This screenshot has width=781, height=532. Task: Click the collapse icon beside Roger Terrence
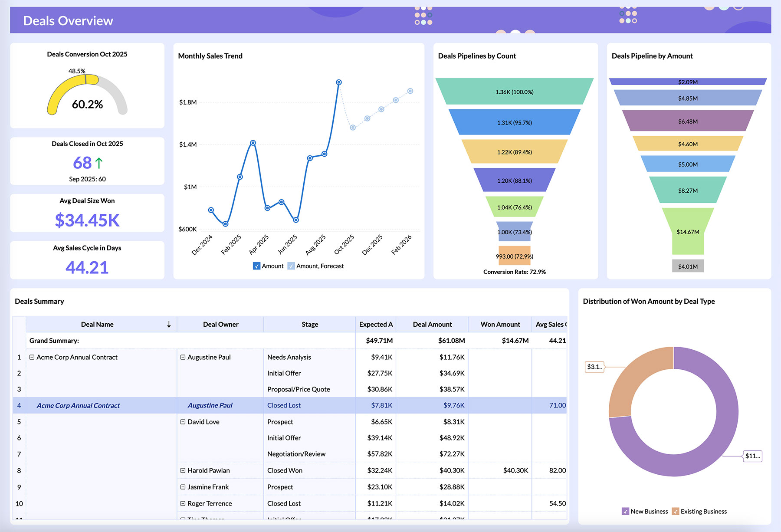point(183,503)
